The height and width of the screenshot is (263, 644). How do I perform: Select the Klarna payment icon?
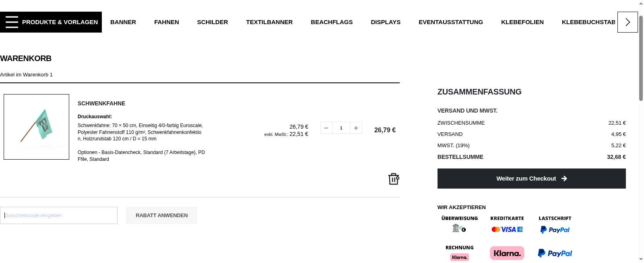point(507,253)
